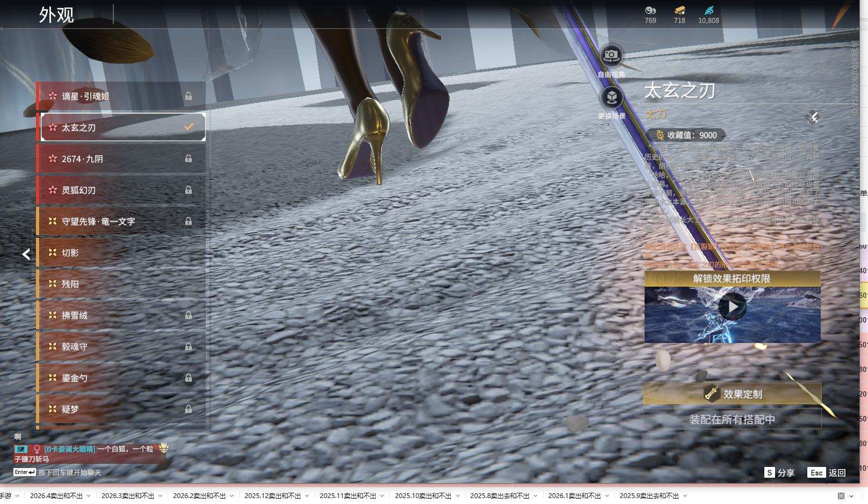Switch to the 2025.10卖出和不出 sheet tab

tap(423, 496)
